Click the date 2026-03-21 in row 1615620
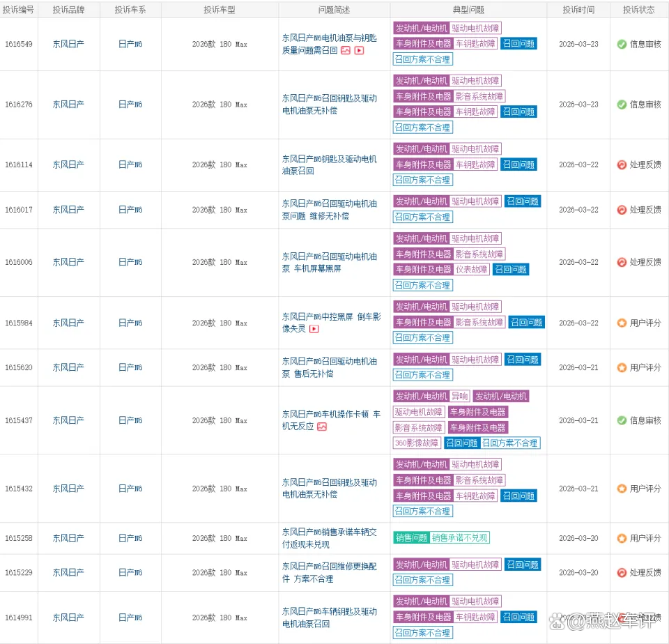The width and height of the screenshot is (669, 644). coord(578,367)
